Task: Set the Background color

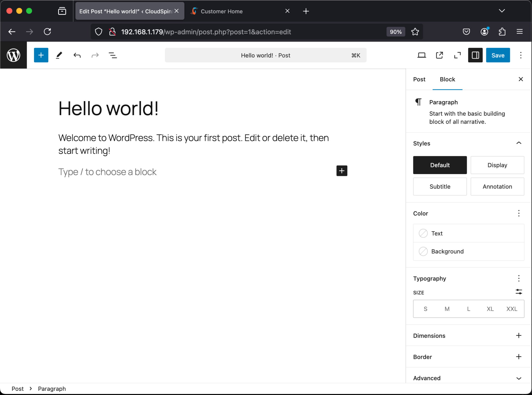Action: point(447,251)
